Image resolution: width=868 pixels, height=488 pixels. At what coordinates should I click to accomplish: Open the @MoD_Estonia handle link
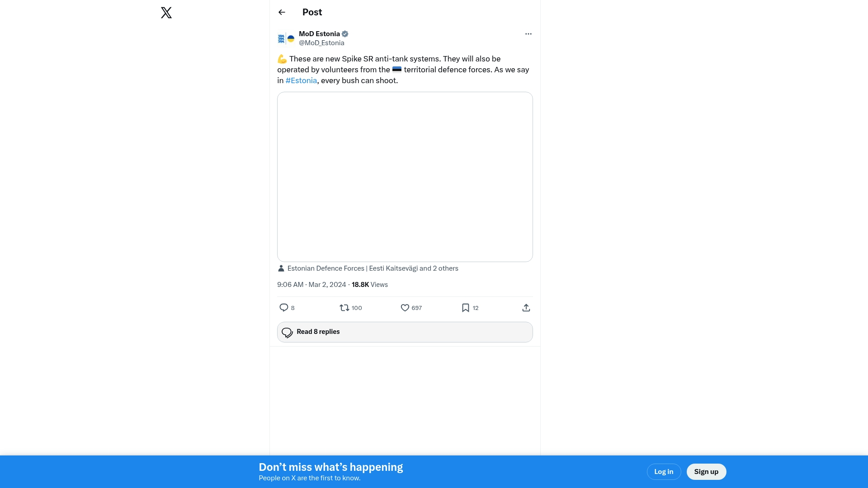pos(321,43)
